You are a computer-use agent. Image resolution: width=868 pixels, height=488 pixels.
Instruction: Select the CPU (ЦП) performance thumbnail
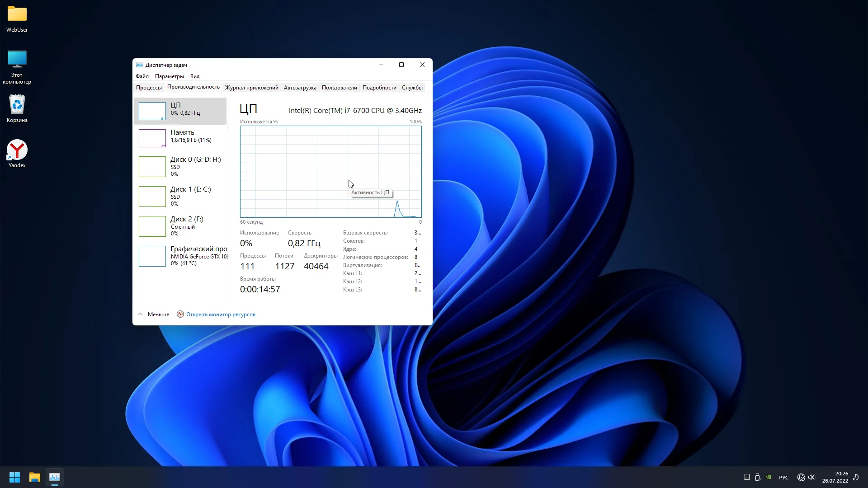click(x=152, y=111)
